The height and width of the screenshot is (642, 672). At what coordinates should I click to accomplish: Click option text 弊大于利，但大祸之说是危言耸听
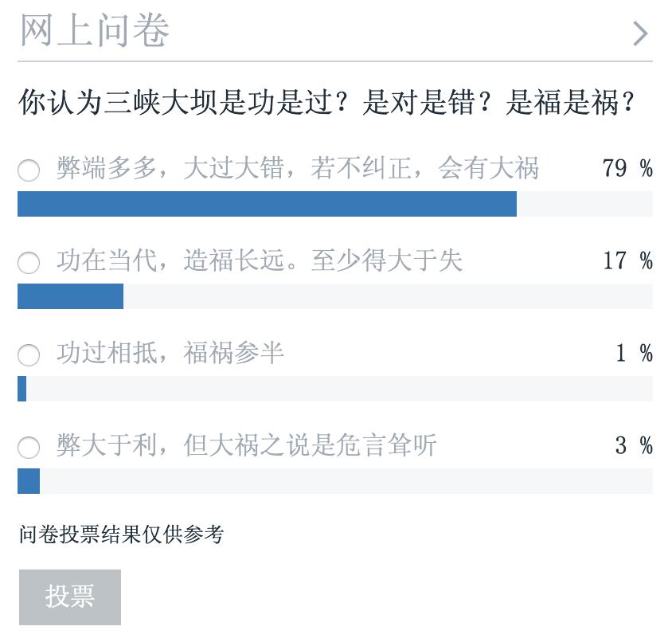pyautogui.click(x=247, y=446)
